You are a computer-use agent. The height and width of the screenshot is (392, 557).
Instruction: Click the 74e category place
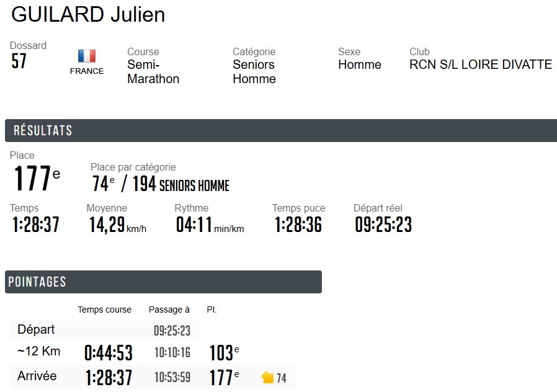[103, 184]
